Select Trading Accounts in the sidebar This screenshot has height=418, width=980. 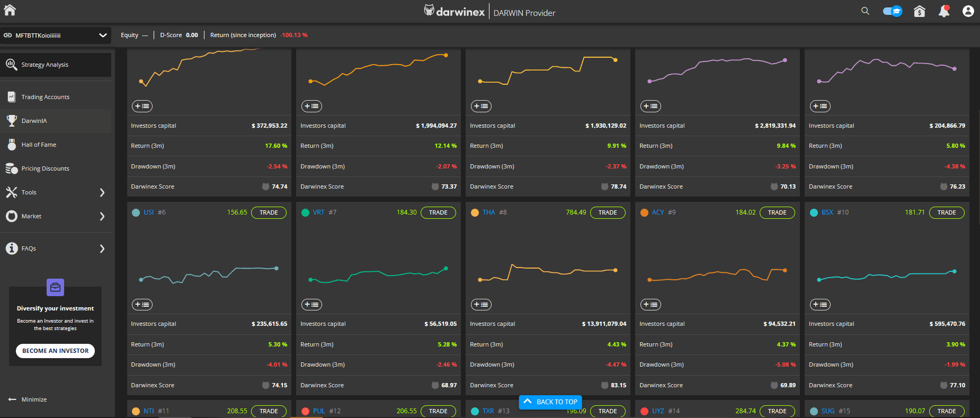pos(56,97)
